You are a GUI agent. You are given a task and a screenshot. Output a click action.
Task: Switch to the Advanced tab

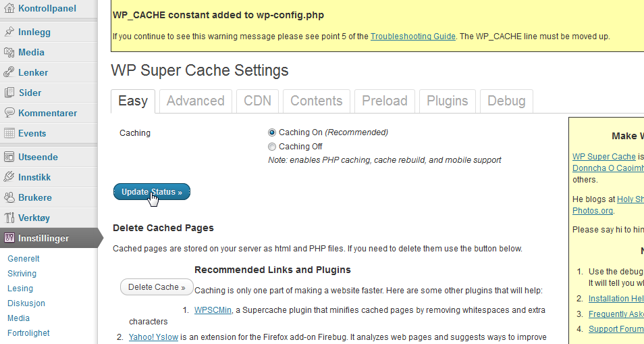click(196, 101)
